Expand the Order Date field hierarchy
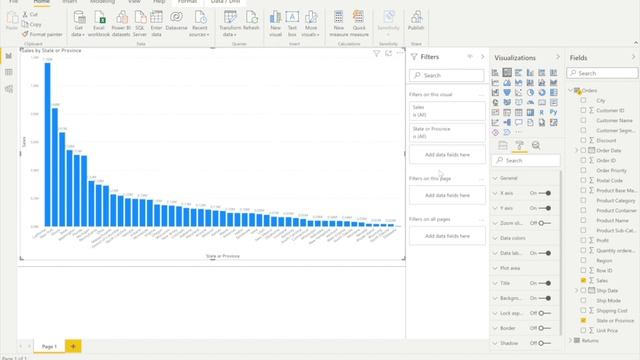Image resolution: width=640 pixels, height=360 pixels. coord(577,151)
